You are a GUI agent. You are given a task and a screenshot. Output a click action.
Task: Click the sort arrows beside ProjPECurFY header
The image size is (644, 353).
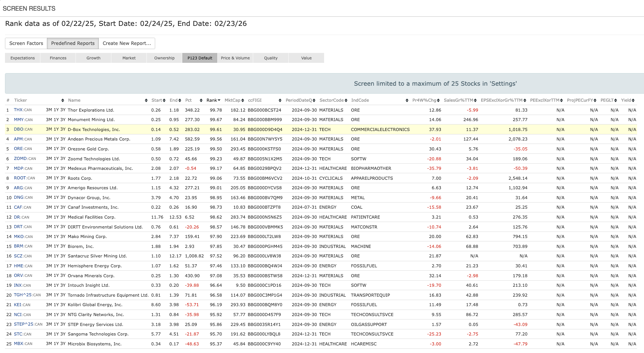595,101
